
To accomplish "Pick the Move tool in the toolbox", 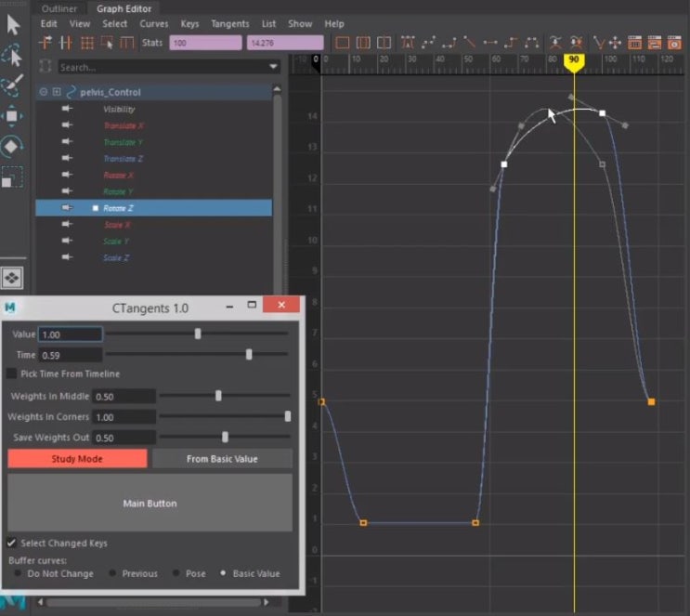I will (x=13, y=115).
